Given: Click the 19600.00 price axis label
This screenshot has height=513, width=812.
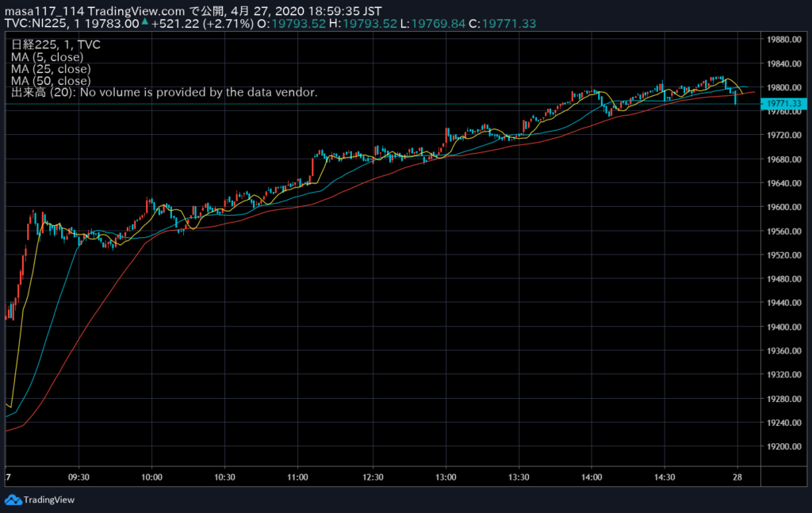Looking at the screenshot, I should click(784, 207).
